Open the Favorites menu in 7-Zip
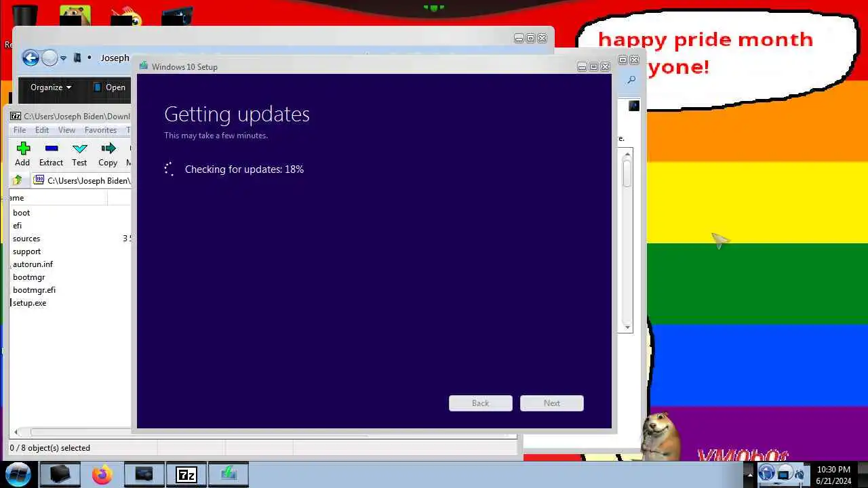The image size is (868, 488). 100,130
